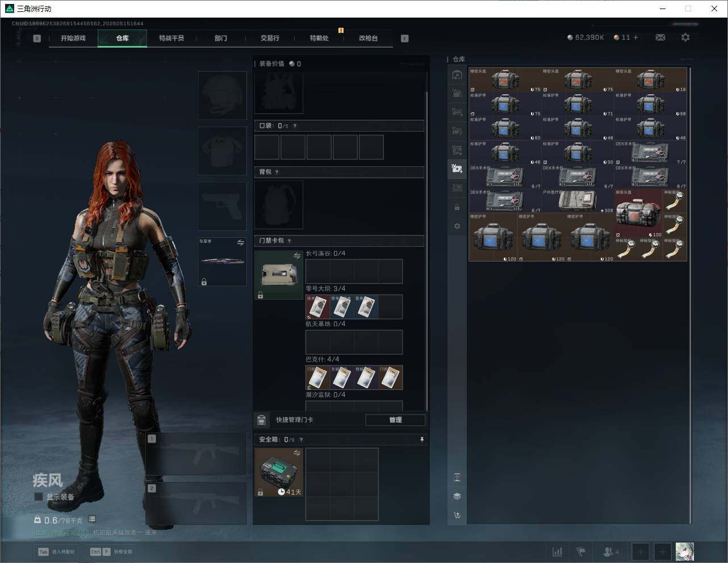Click the help icon next to 安全箱

301,439
